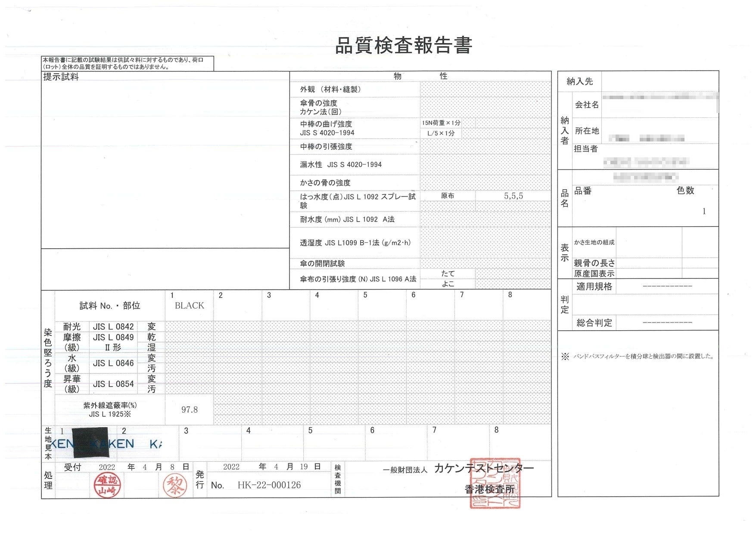The height and width of the screenshot is (535, 756).
Task: Click the JIS L 0842 lightfastness standard cell
Action: click(113, 327)
